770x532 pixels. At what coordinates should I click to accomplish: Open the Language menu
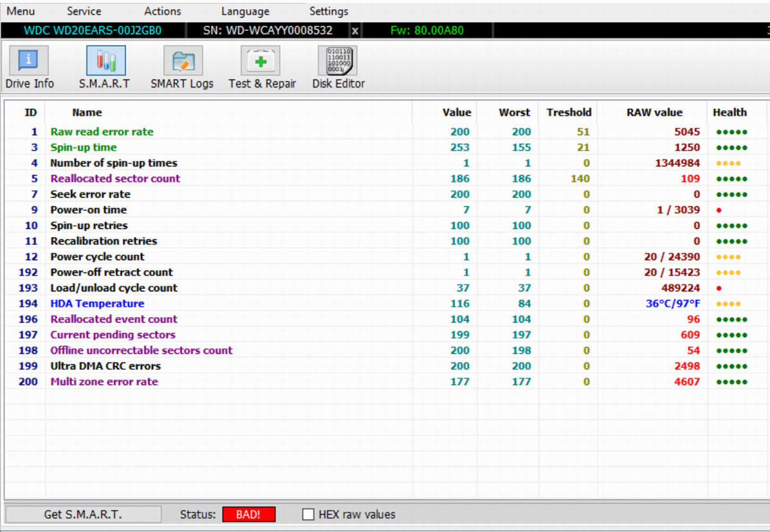[x=245, y=11]
